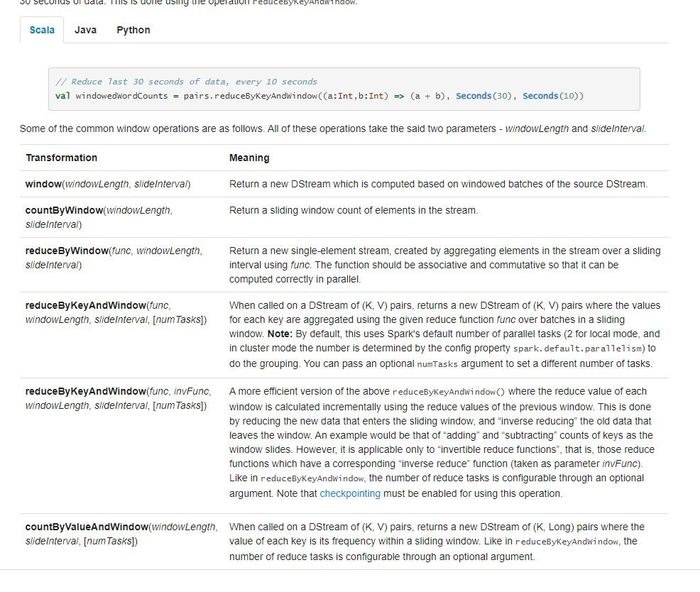This screenshot has height=592, width=700.
Task: Switch to the Python code tab
Action: point(133,30)
